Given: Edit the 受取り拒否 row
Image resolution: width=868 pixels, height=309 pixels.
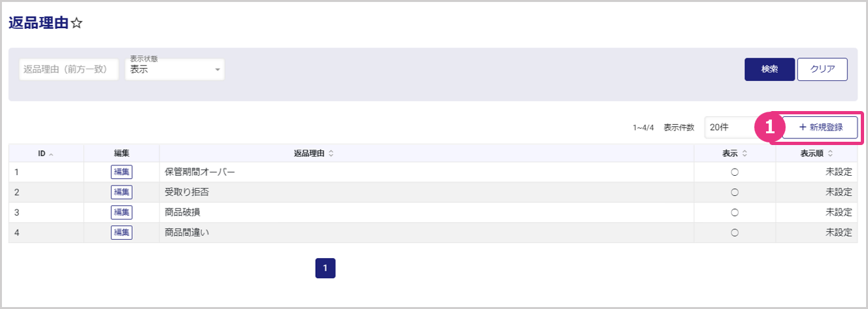Looking at the screenshot, I should tap(122, 192).
